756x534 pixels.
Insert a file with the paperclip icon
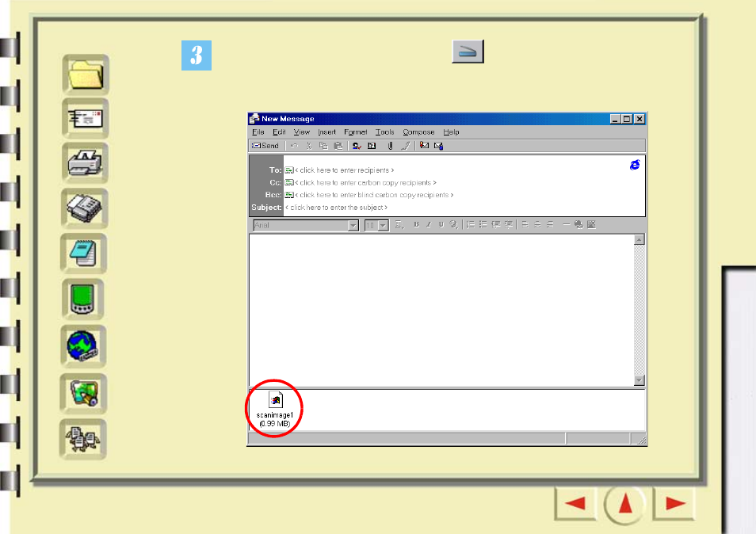point(390,146)
